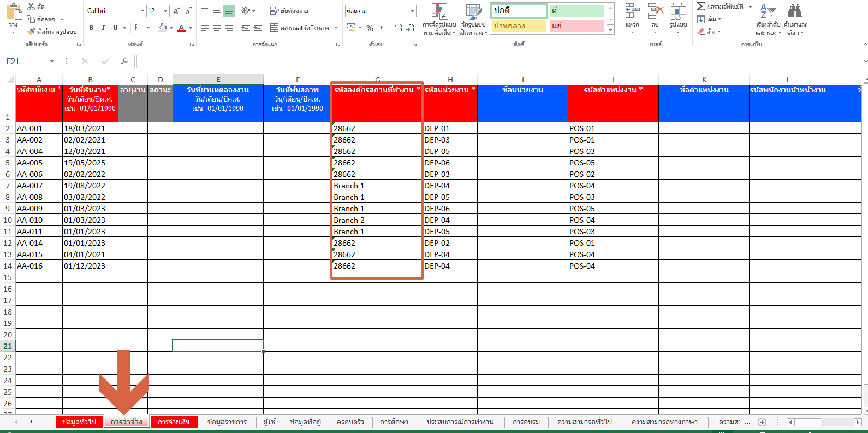868x433 pixels.
Task: Toggle top vertical alignment
Action: point(205,11)
